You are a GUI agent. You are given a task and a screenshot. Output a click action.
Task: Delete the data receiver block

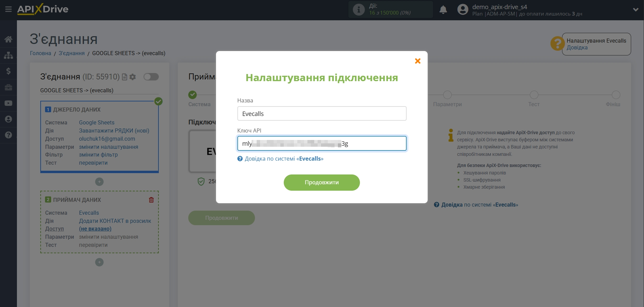pyautogui.click(x=151, y=200)
